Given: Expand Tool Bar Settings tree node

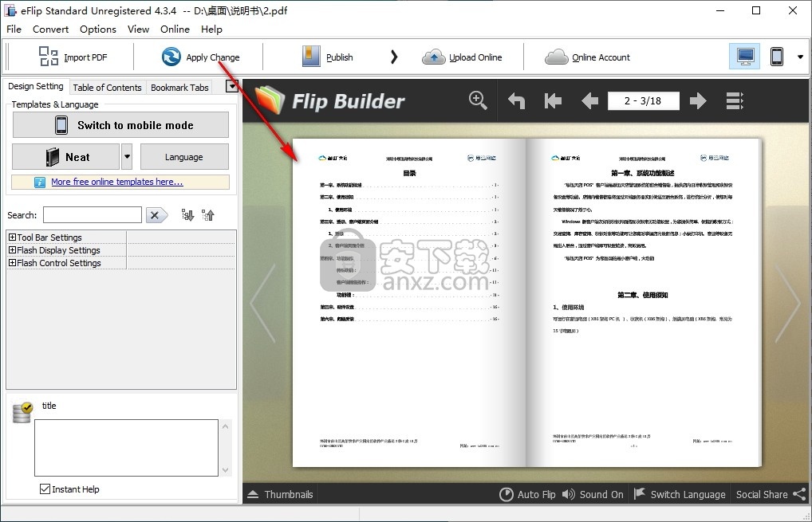Looking at the screenshot, I should [x=13, y=237].
